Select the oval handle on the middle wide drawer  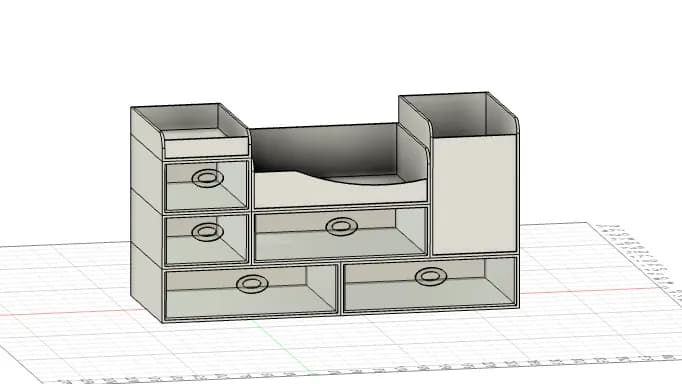pyautogui.click(x=342, y=227)
